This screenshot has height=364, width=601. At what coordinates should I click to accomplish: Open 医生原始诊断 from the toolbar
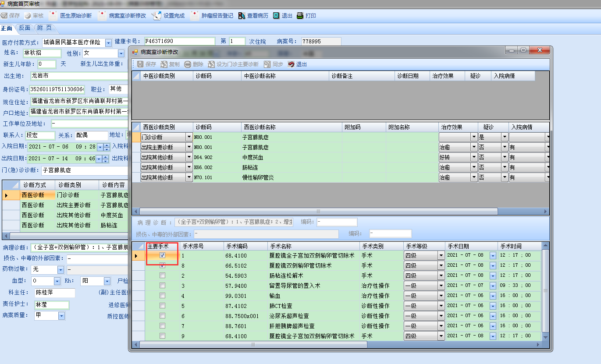pos(71,16)
